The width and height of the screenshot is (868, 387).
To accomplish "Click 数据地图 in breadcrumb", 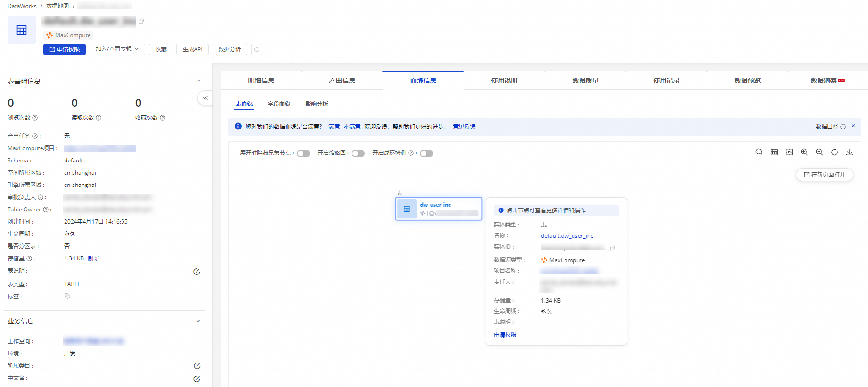I will 57,6.
